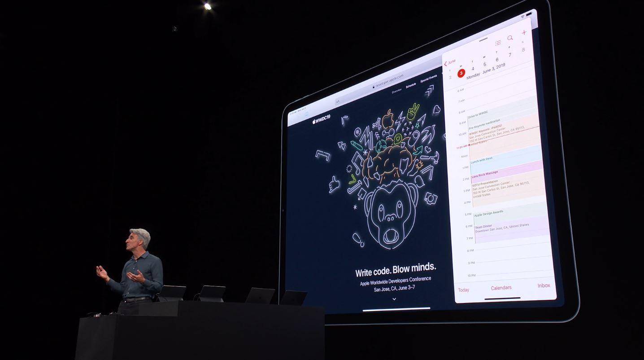Select day 6 in the Calendar week strip
Image resolution: width=644 pixels, height=360 pixels.
point(497,60)
